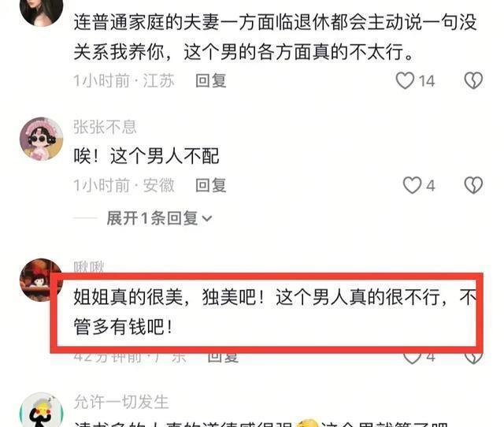Reply to 张张不息's comment via 回复
The width and height of the screenshot is (504, 427).
pos(211,185)
